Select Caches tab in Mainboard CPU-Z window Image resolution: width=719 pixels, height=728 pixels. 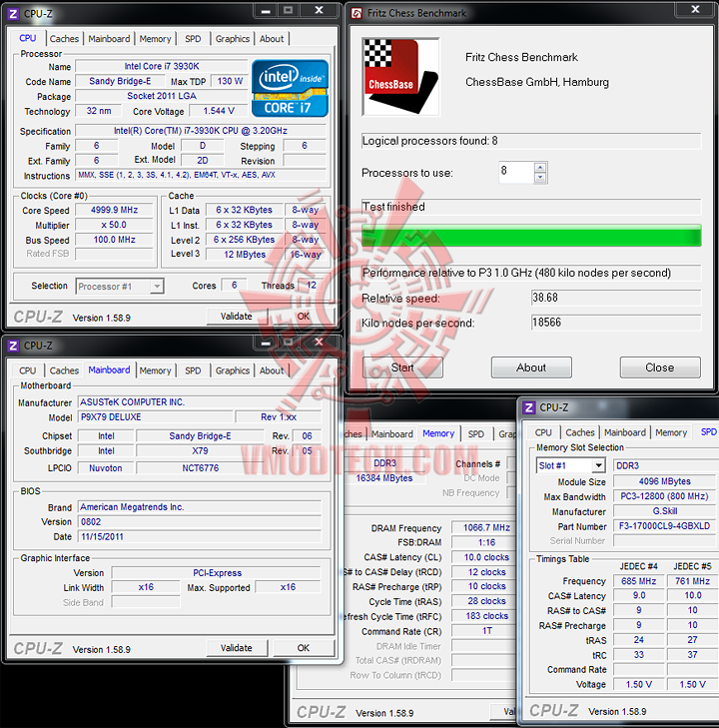[x=64, y=370]
